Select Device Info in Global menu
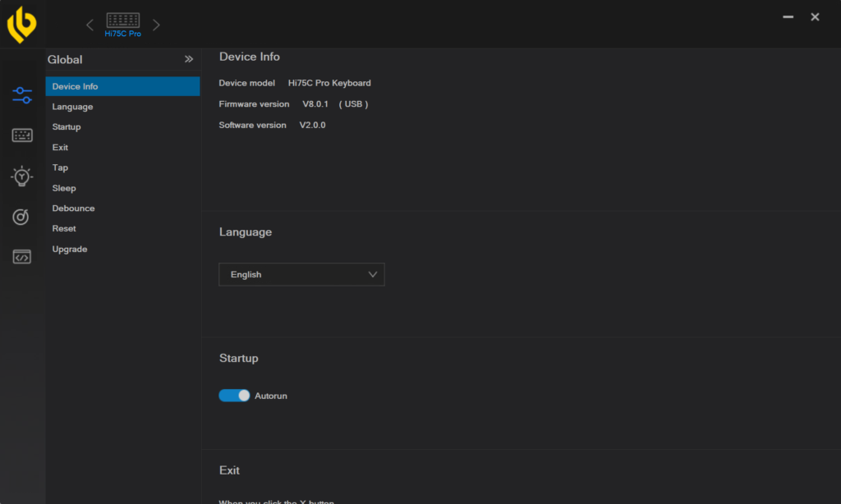This screenshot has width=841, height=504. 123,86
